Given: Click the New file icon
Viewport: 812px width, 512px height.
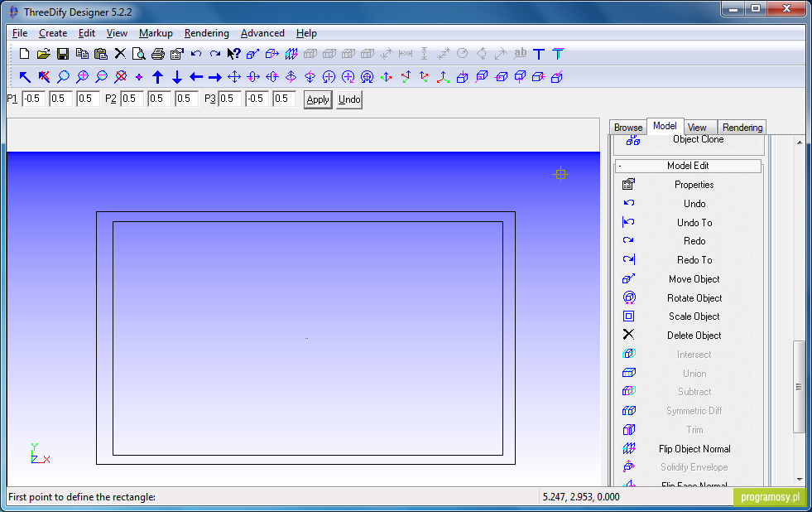Looking at the screenshot, I should click(x=24, y=53).
